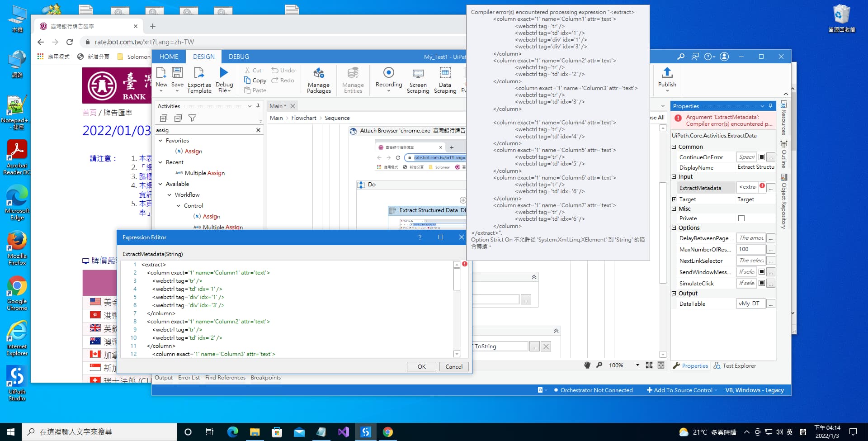The height and width of the screenshot is (441, 868).
Task: Open the Activities panel filter options
Action: [x=193, y=118]
